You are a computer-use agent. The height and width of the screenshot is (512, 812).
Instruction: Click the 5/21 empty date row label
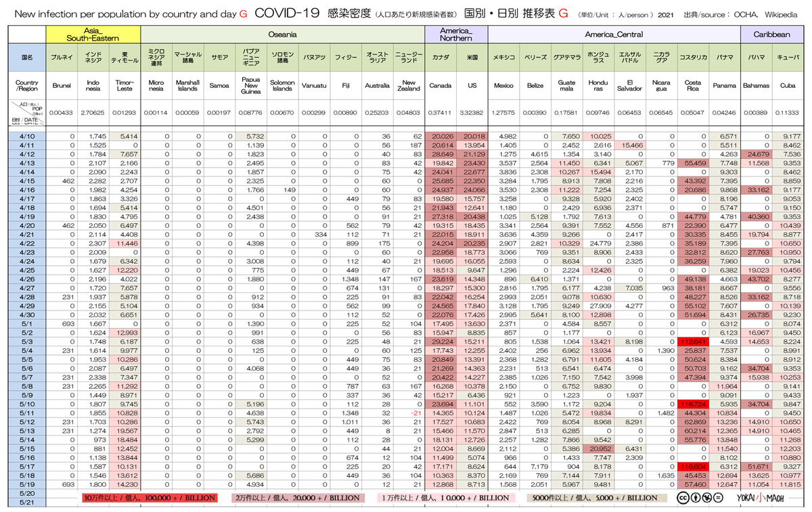(27, 502)
